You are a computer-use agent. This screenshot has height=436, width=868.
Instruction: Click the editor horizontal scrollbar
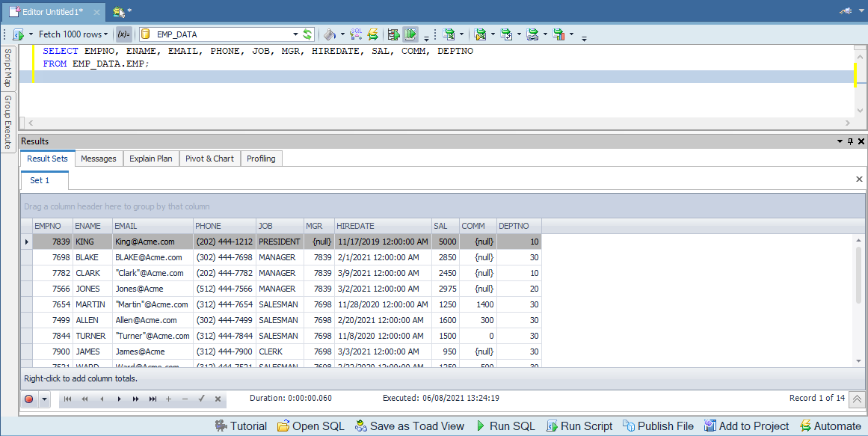click(438, 123)
